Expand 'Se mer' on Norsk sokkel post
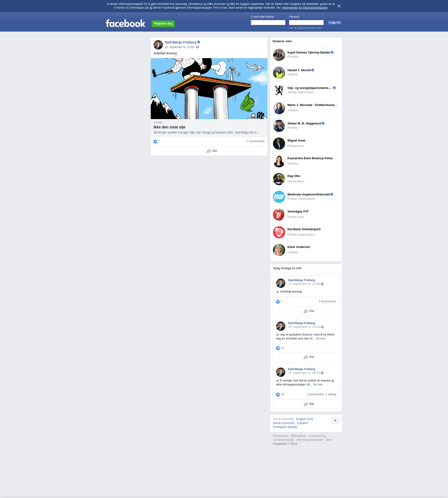The image size is (448, 498). click(318, 385)
